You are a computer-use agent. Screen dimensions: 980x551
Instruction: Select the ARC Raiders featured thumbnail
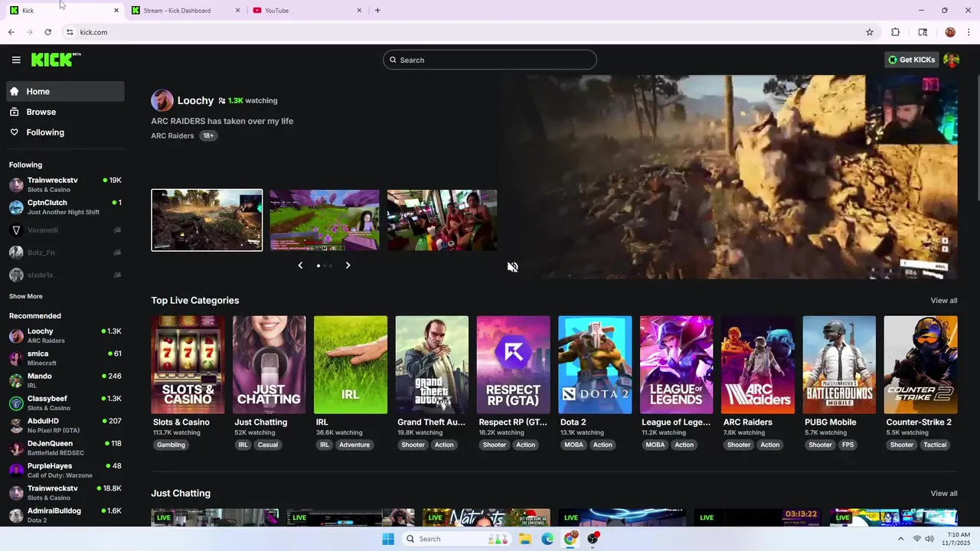pos(207,220)
